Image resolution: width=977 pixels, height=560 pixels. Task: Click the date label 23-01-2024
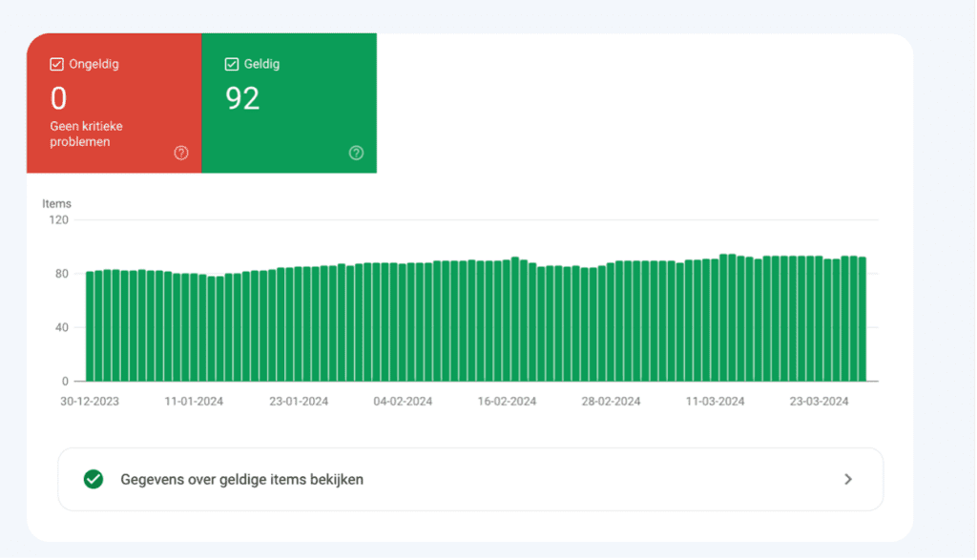[x=299, y=401]
